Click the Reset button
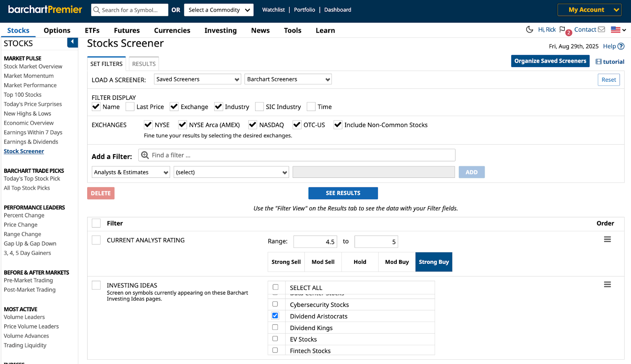Screen dimensions: 631x364 coord(609,80)
